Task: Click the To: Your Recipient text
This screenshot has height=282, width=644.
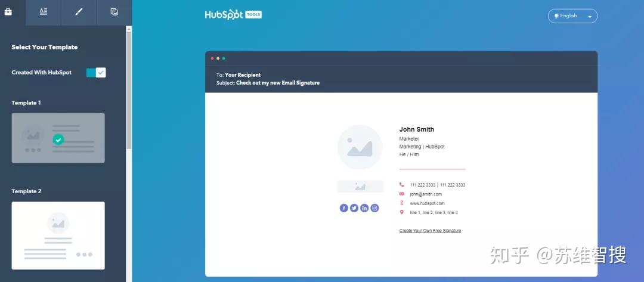Action: (238, 75)
